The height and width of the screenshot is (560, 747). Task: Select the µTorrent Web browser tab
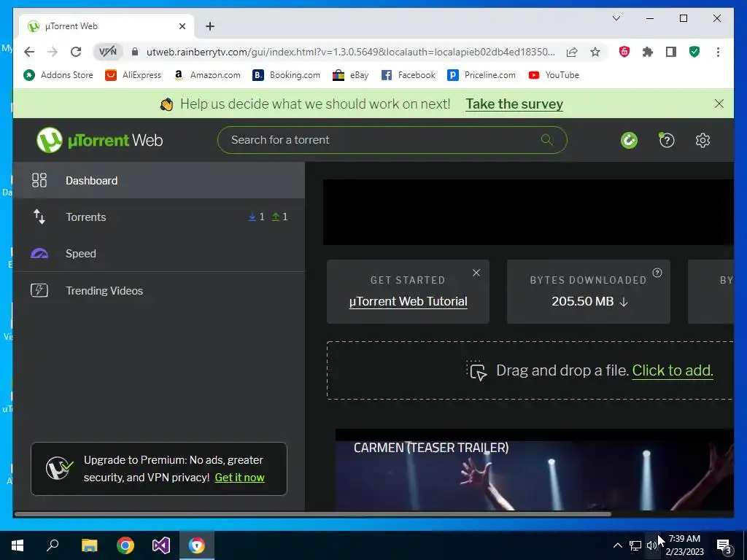point(107,26)
